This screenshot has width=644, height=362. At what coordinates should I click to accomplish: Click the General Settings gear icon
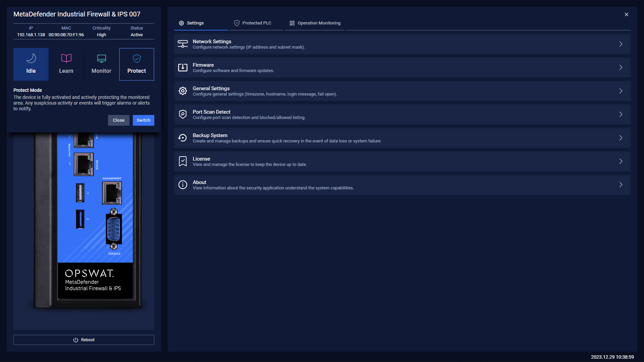[x=183, y=91]
